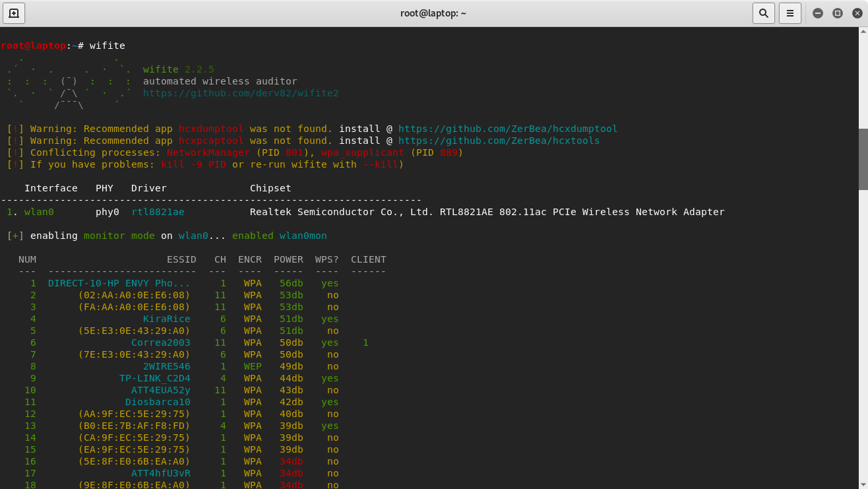Click the TP-LINK_C2D4 network entry

pos(154,378)
